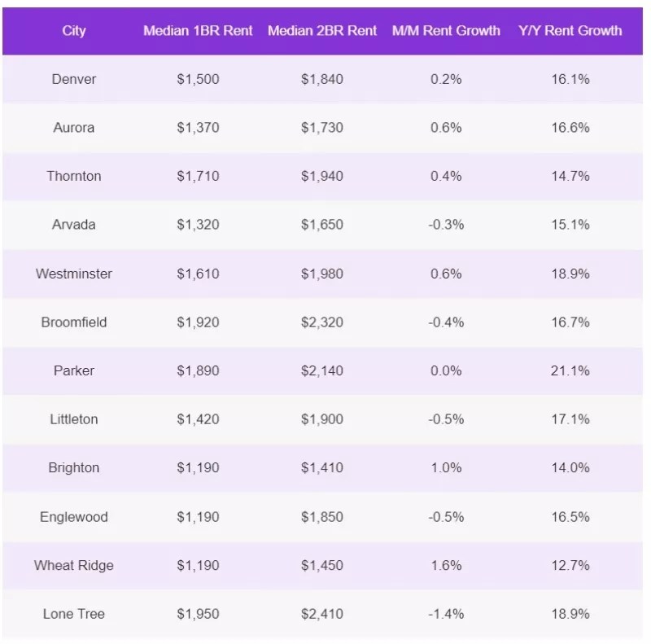Screen dimensions: 651x644
Task: Click the Median 1BR Rent column header
Action: [x=198, y=31]
